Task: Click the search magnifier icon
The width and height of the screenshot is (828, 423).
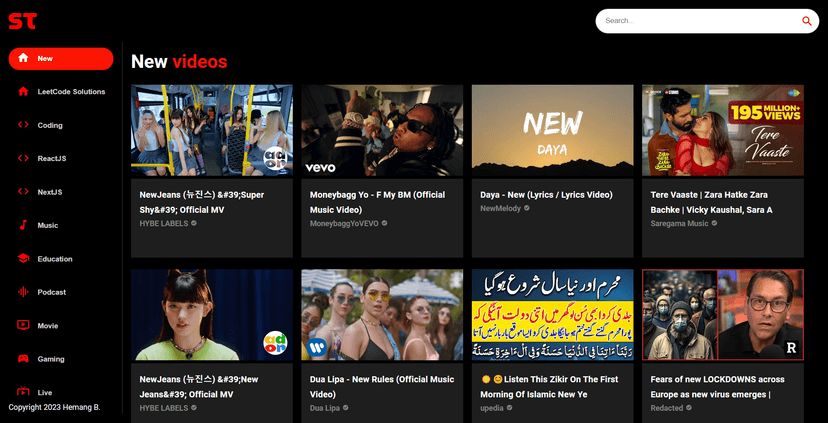Action: tap(806, 21)
